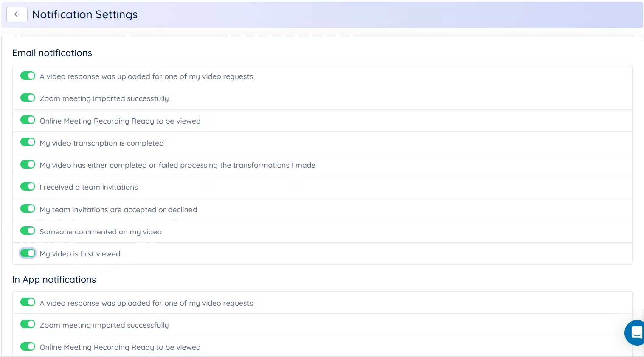Viewport: 644px width, 357px height.
Task: Disable 'Online Meeting Recording Ready' email notification
Action: tap(28, 120)
